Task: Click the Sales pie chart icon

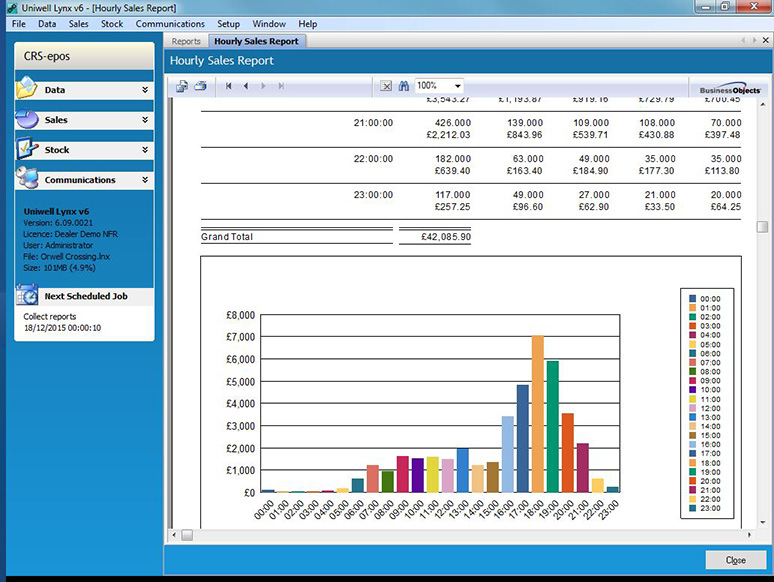Action: 27,119
